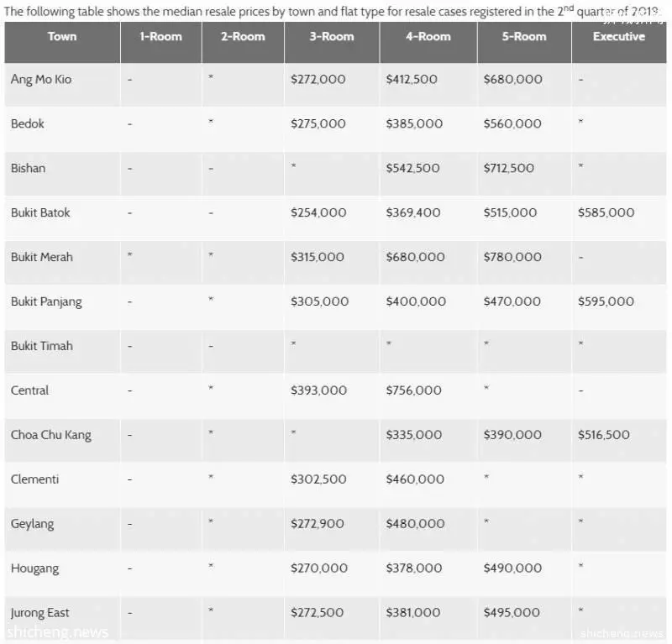Image resolution: width=672 pixels, height=644 pixels.
Task: Click Jurong East 3-Room price $272,500
Action: pos(318,613)
